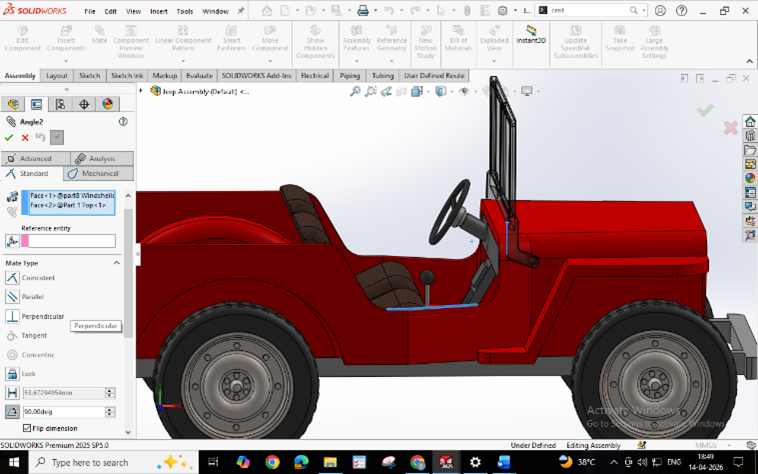
Task: Open mate help question mark icon
Action: click(x=123, y=122)
